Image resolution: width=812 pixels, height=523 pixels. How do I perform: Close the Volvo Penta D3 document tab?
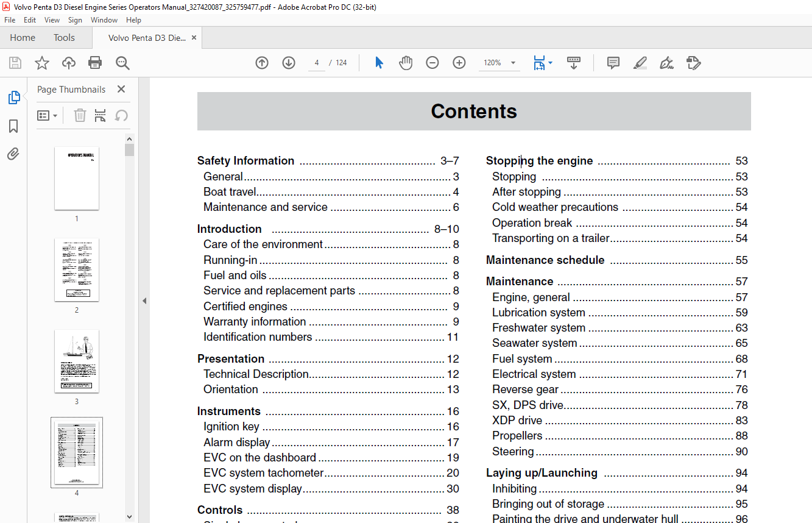[194, 37]
